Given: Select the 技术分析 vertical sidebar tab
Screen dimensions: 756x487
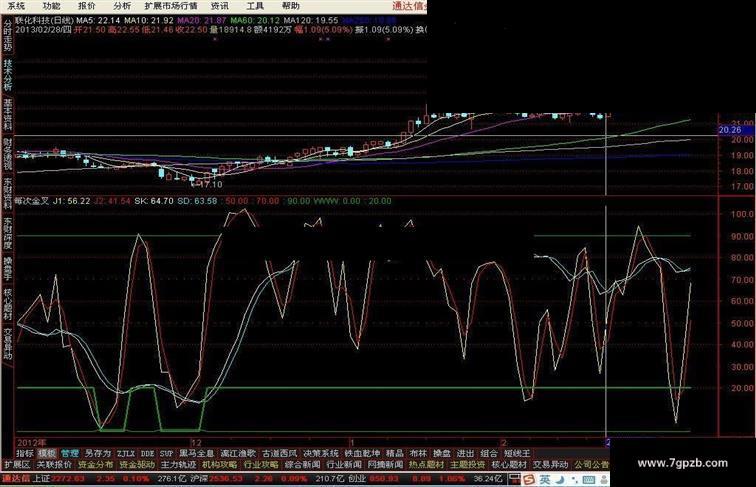Looking at the screenshot, I should tap(7, 77).
